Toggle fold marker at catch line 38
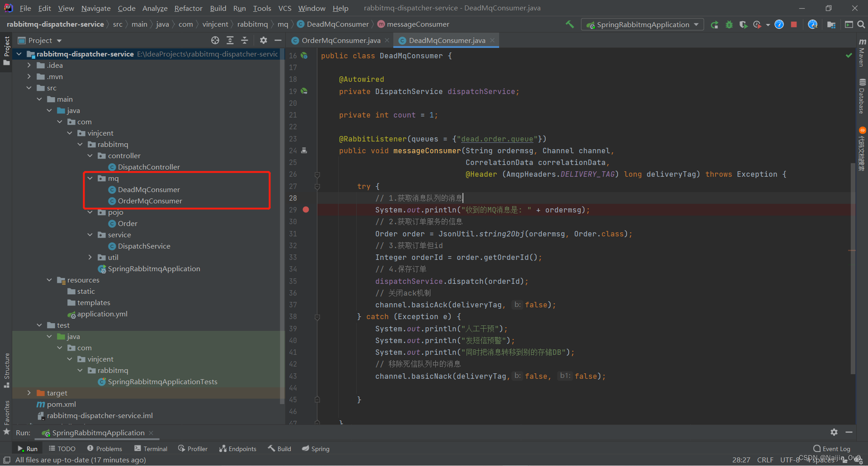This screenshot has height=466, width=868. [x=317, y=317]
